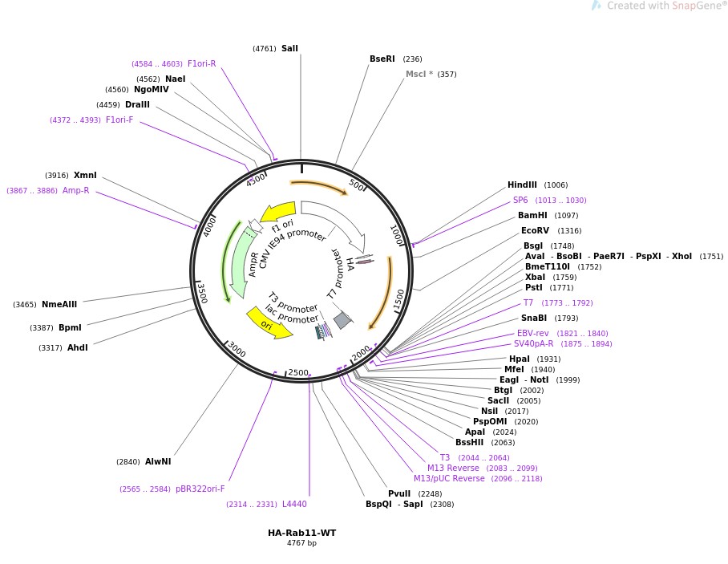
Task: Click the HA-Rab11-WT plasmid title
Action: [x=301, y=533]
